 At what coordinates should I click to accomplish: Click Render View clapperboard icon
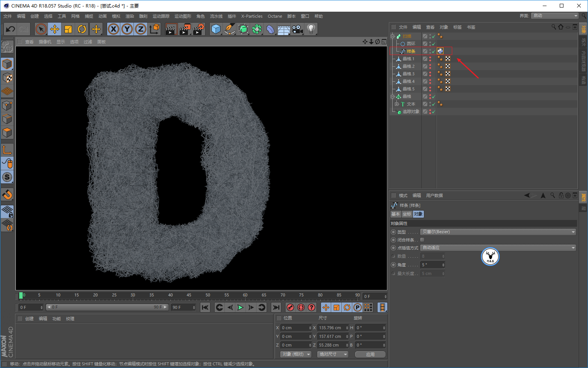point(171,29)
